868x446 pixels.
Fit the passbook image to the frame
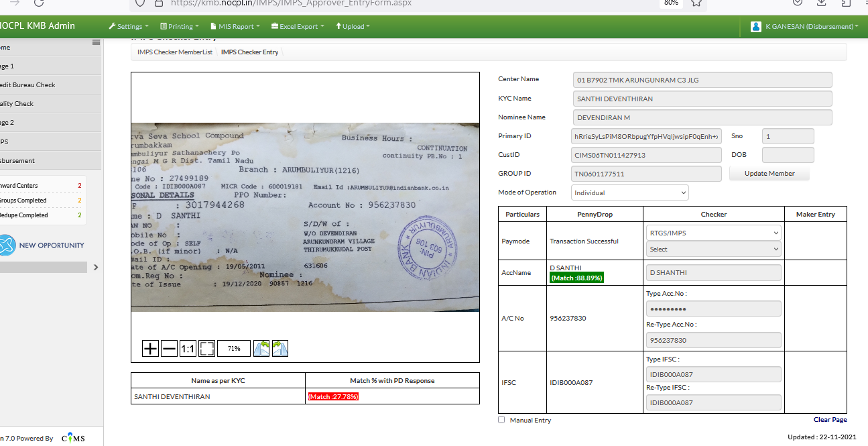pyautogui.click(x=207, y=348)
